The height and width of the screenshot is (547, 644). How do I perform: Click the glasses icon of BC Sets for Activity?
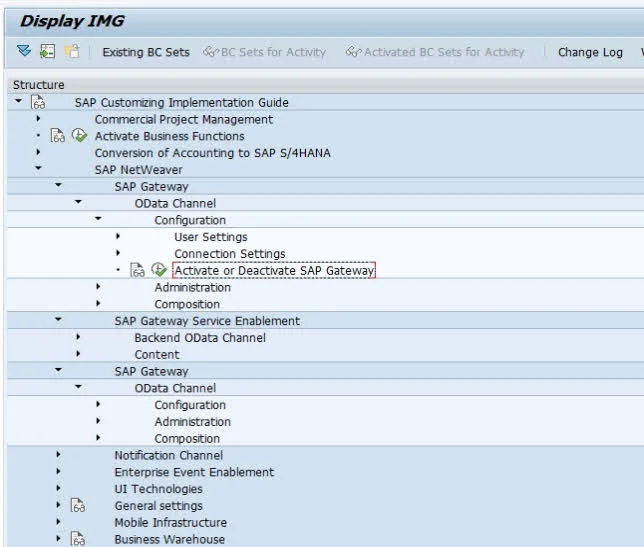(x=211, y=52)
